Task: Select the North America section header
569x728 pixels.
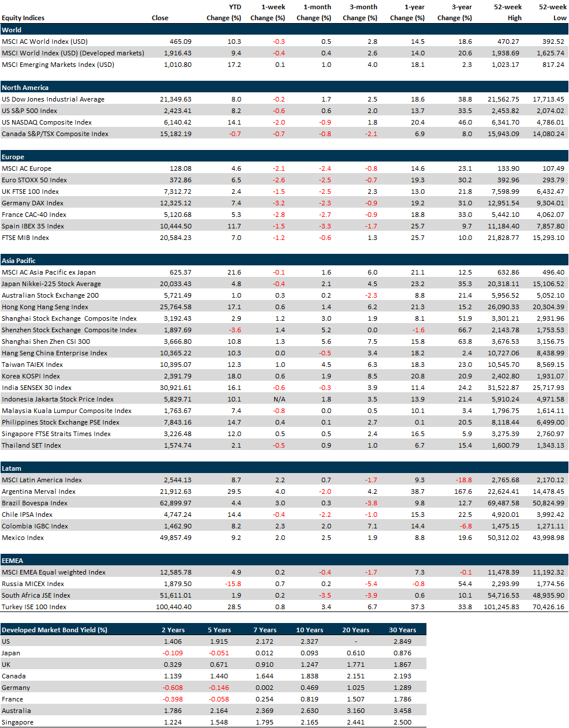Action: pyautogui.click(x=25, y=88)
